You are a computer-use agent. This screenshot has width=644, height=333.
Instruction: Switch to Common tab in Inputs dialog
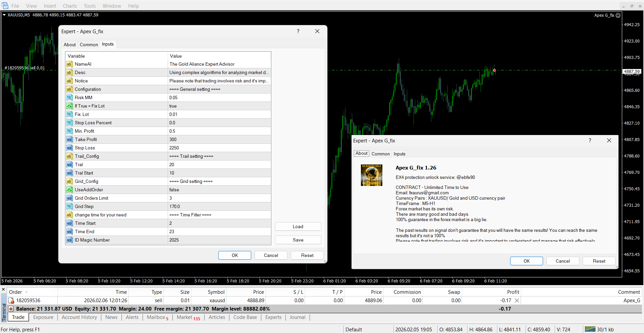89,45
